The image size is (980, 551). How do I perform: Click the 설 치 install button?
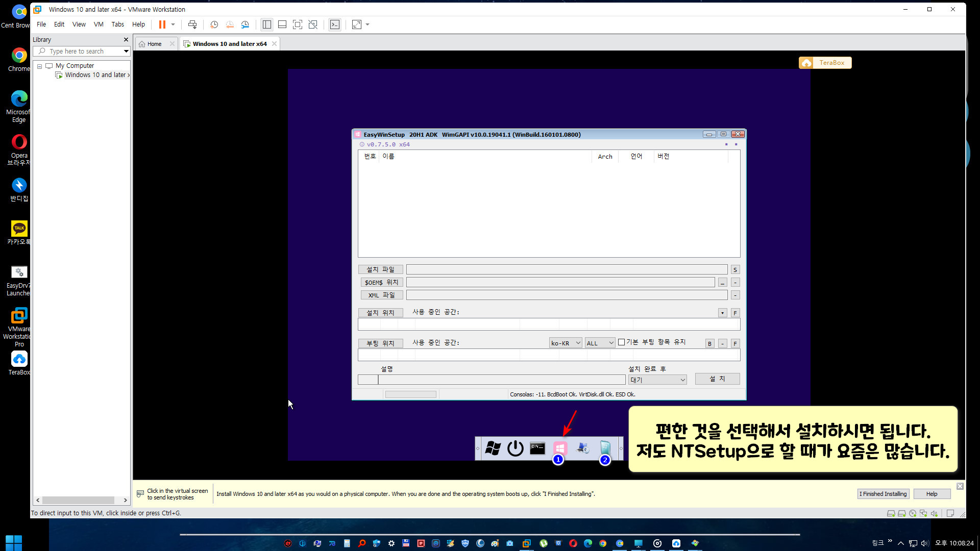717,379
